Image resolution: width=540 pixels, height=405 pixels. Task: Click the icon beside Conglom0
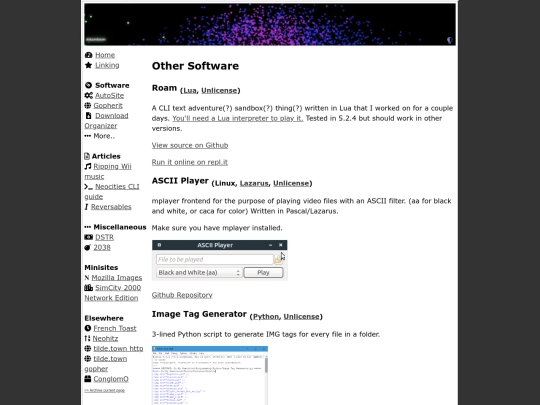pyautogui.click(x=88, y=379)
